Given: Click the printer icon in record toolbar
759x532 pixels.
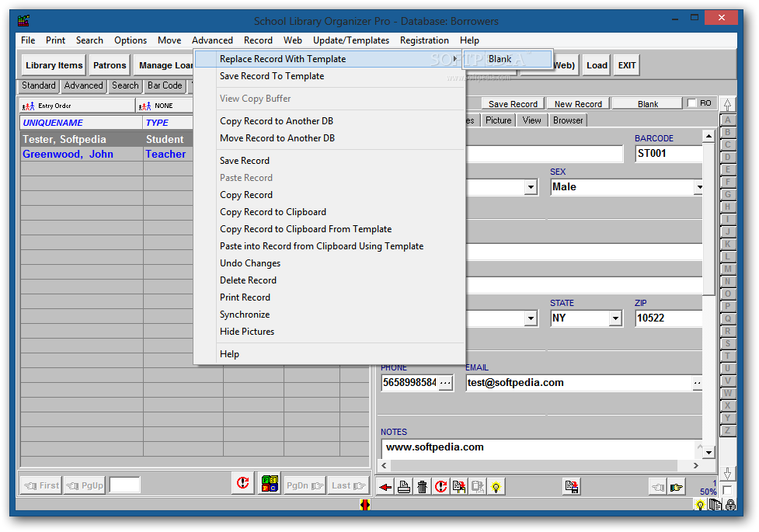Looking at the screenshot, I should [x=404, y=487].
